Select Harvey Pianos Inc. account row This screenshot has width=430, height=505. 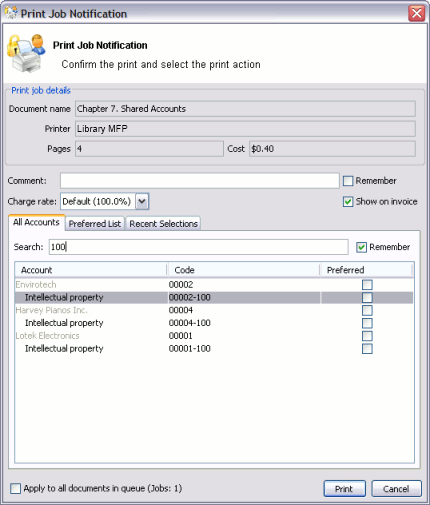(x=214, y=310)
